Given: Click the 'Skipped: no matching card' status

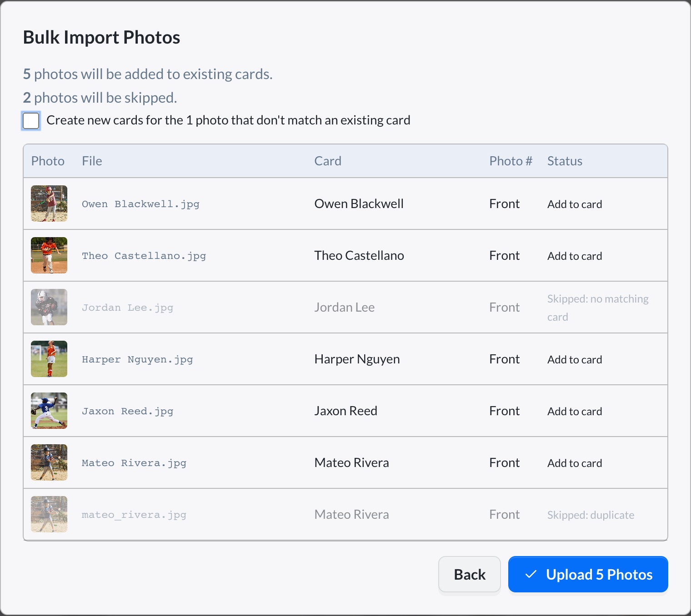Looking at the screenshot, I should pos(598,308).
